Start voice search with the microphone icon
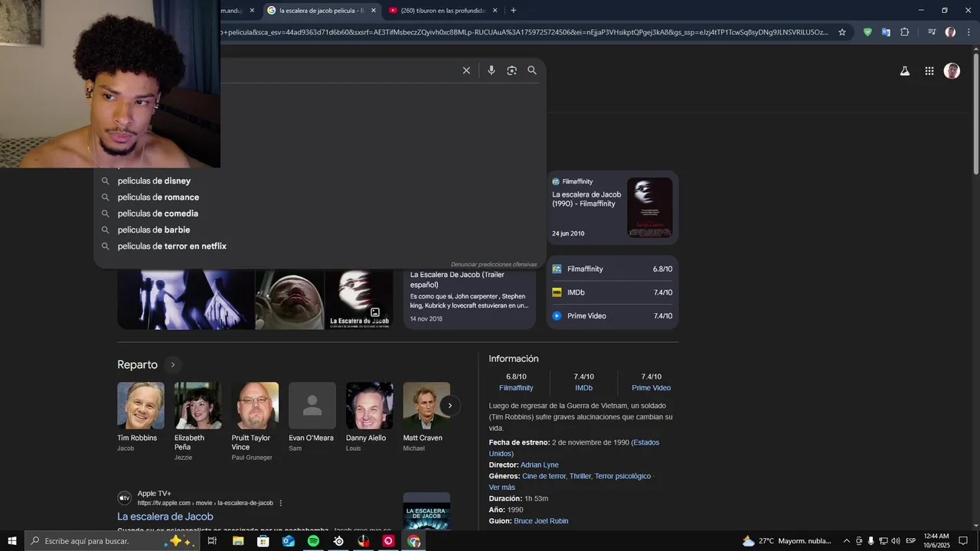The image size is (980, 551). pos(492,70)
